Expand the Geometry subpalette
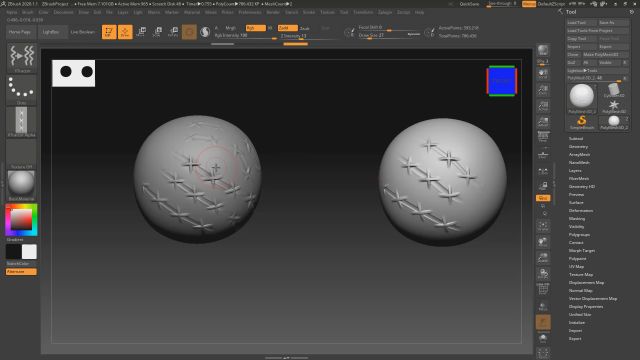 point(578,147)
